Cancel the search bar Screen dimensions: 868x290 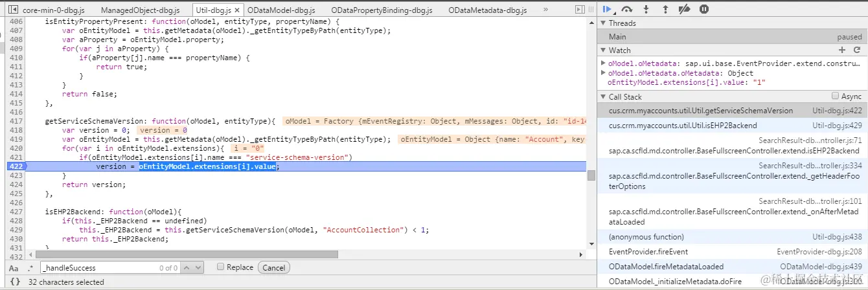click(273, 267)
